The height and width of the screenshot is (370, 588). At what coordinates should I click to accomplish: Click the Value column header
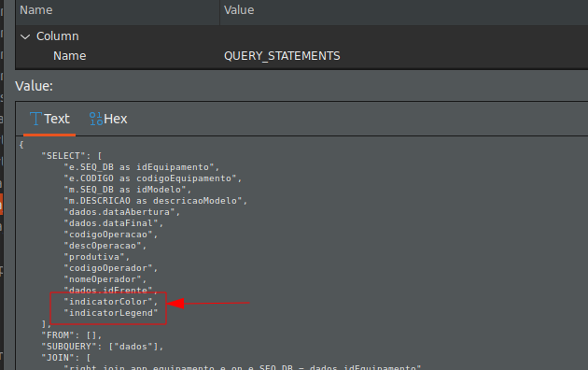(x=239, y=10)
